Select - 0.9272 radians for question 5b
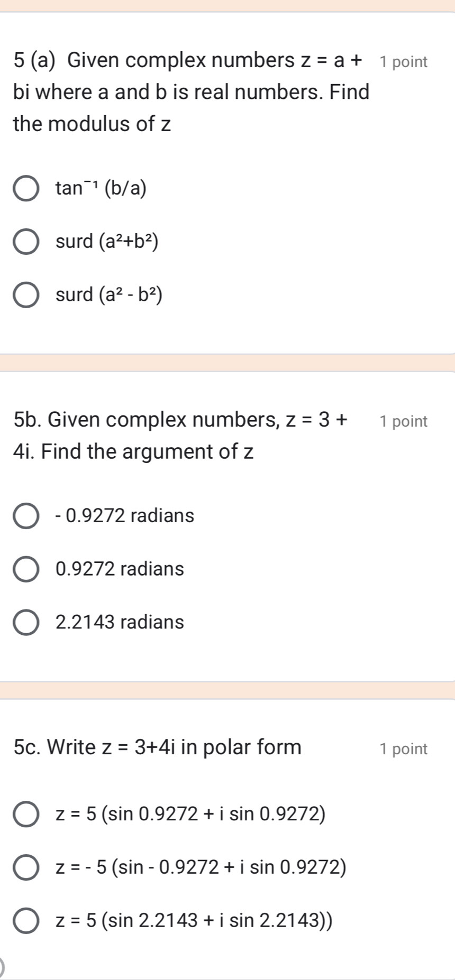 [x=26, y=516]
